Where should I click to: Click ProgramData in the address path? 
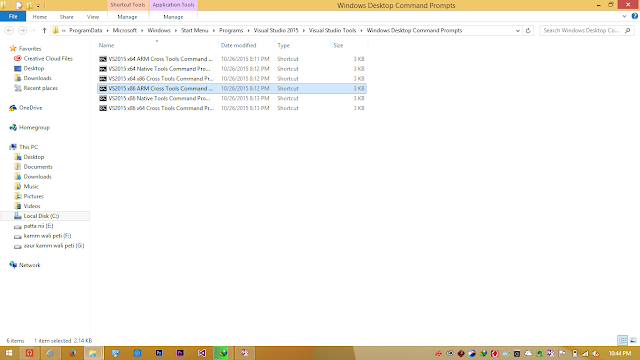coord(85,31)
